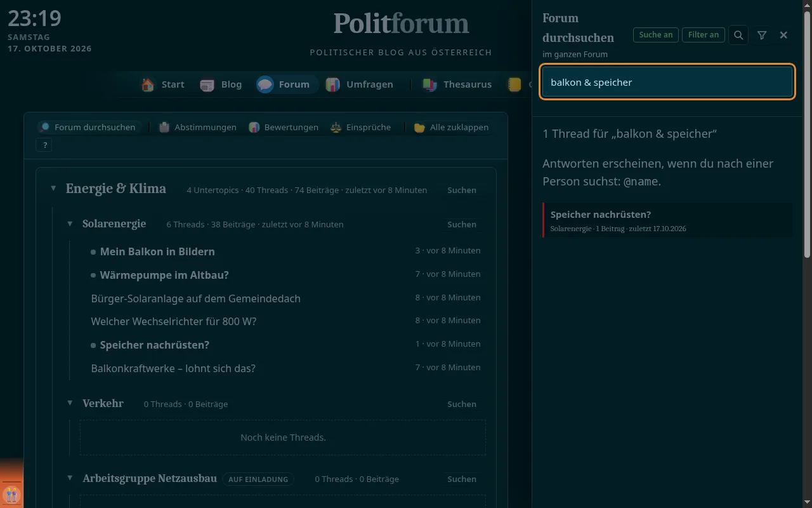Click the folder icon beside Alle zuklappen

[419, 127]
